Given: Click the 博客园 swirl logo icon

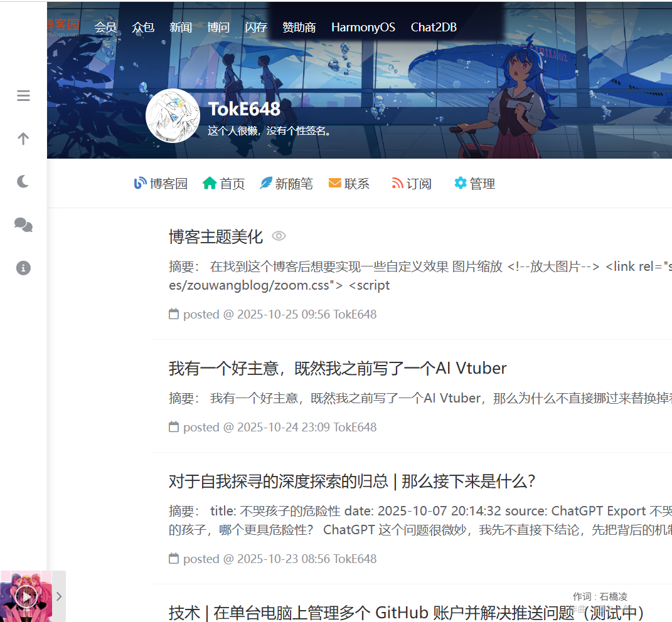Looking at the screenshot, I should [x=140, y=183].
